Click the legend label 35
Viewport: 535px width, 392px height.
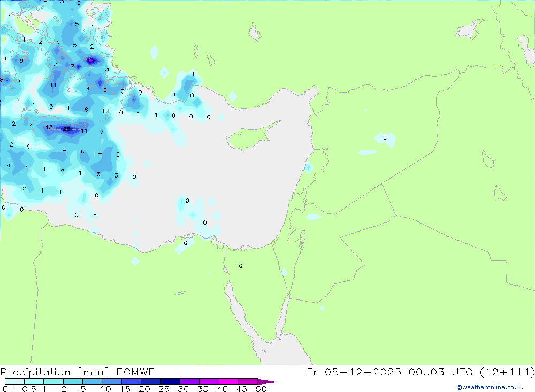coord(203,389)
